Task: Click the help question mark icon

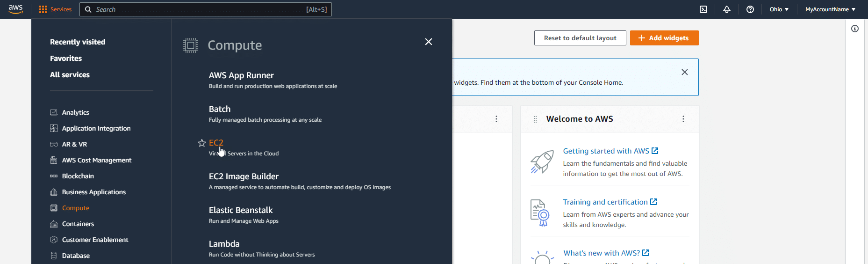Action: [x=750, y=9]
